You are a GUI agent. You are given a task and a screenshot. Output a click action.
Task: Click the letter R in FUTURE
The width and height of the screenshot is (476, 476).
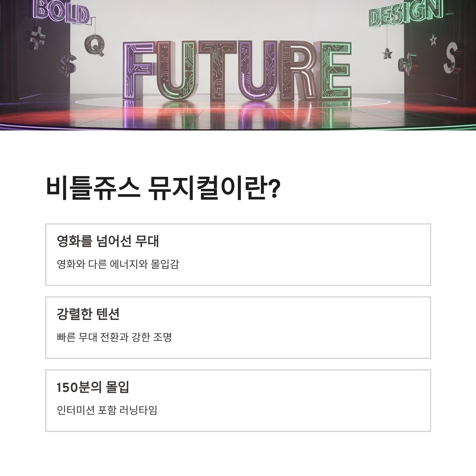(298, 71)
